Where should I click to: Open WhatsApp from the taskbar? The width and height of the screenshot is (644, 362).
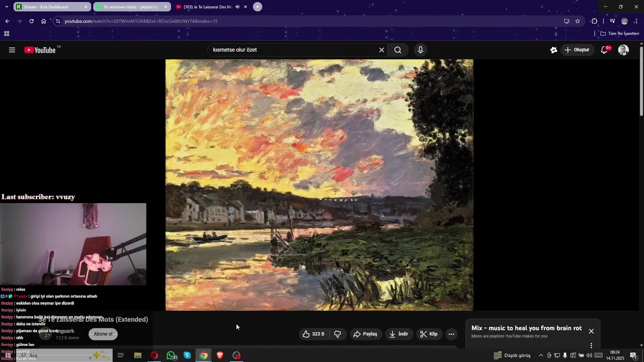pyautogui.click(x=171, y=355)
